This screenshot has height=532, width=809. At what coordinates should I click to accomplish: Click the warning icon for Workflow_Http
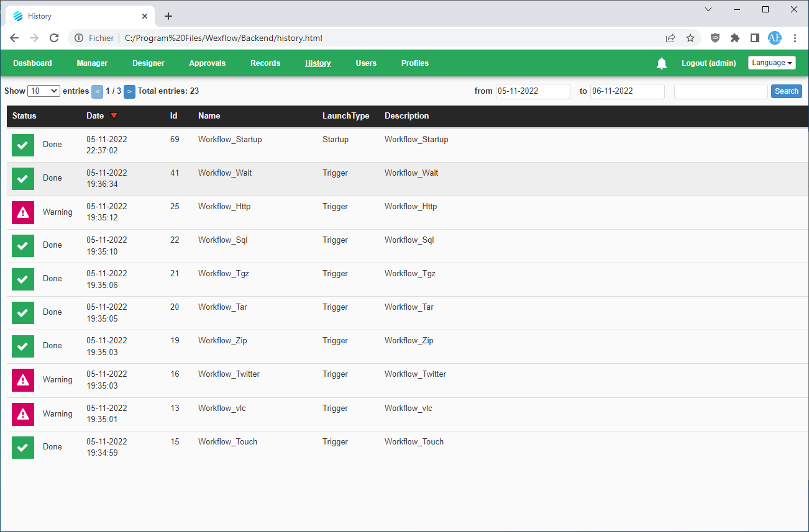tap(23, 212)
